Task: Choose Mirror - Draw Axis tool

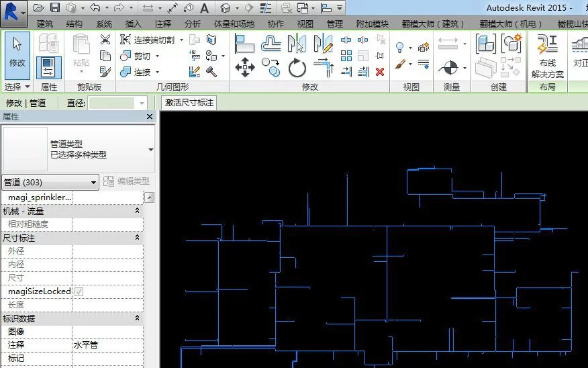Action: click(323, 43)
